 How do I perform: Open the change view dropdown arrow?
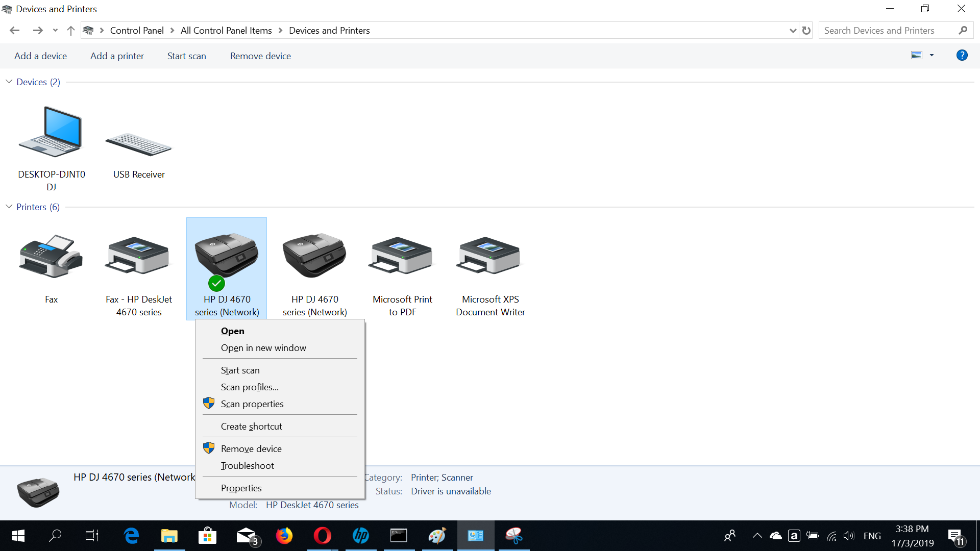[932, 56]
